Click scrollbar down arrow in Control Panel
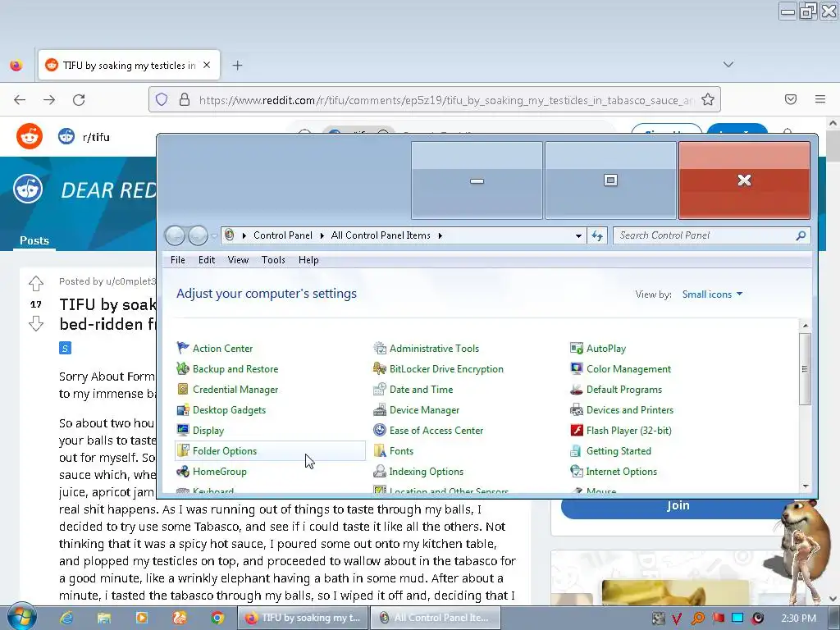Image resolution: width=840 pixels, height=630 pixels. point(806,486)
